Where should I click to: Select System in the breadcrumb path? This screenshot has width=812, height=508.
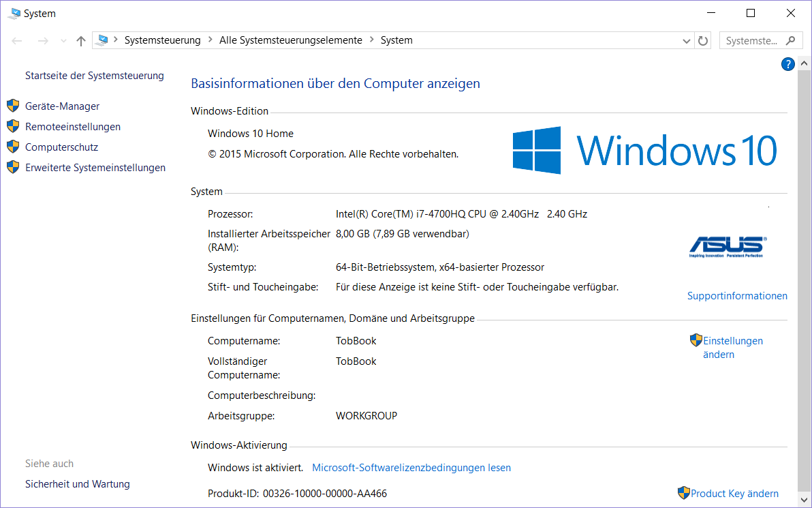(x=396, y=40)
